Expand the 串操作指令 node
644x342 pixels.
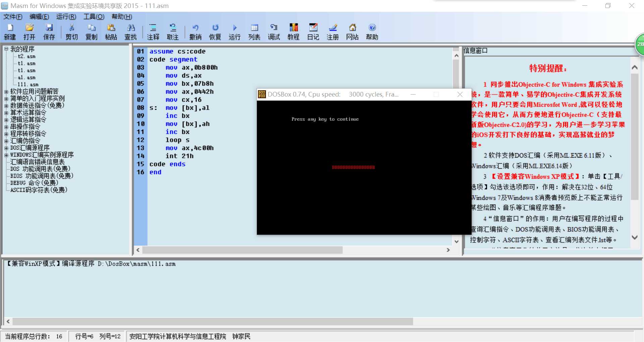point(6,127)
